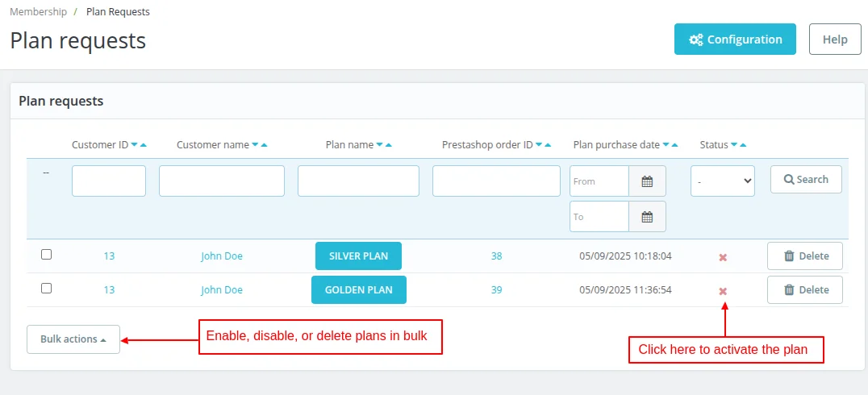Click Plan Requests breadcrumb text
The height and width of the screenshot is (395, 868).
[118, 11]
